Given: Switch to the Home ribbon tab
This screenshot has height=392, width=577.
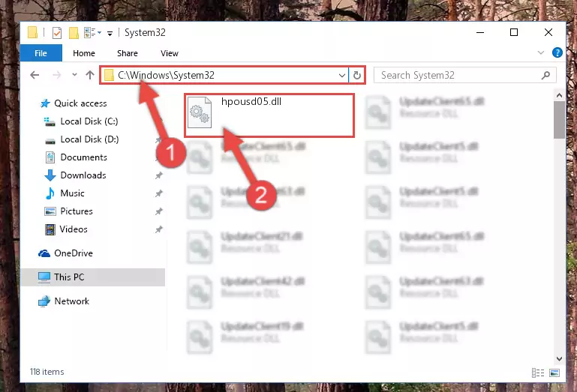Looking at the screenshot, I should [84, 53].
